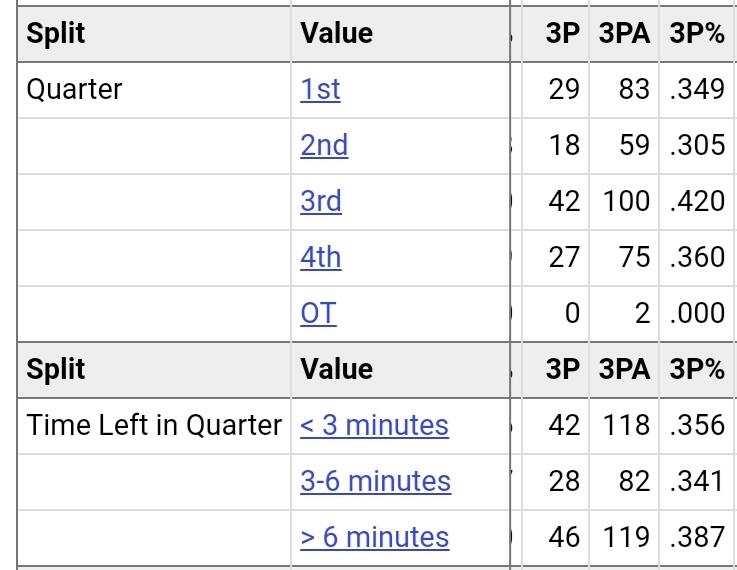Image resolution: width=737 pixels, height=570 pixels.
Task: Select the 4th quarter link
Action: [321, 257]
